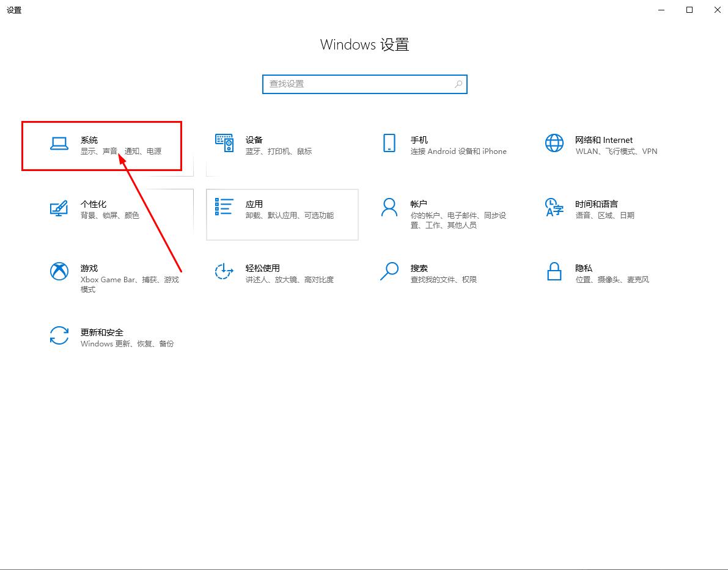Click the 网络和 Internet globe icon
Viewport: 728px width, 570px height.
pyautogui.click(x=554, y=143)
